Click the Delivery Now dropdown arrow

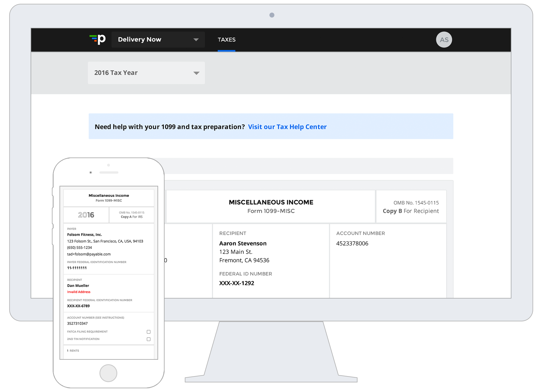click(x=196, y=40)
